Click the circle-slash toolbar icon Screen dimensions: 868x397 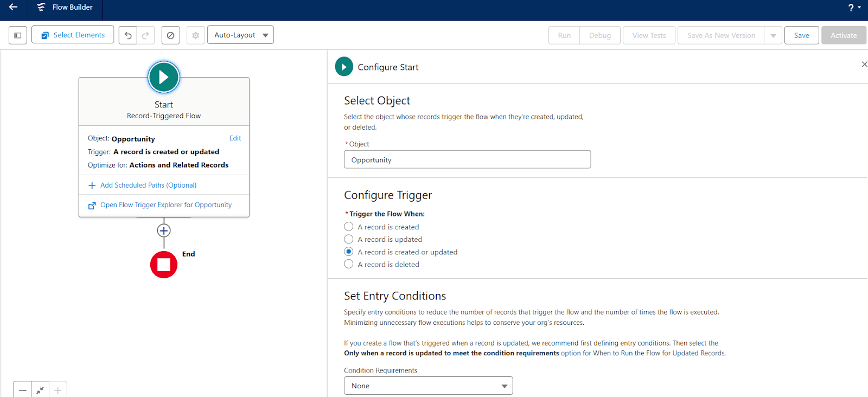(x=170, y=35)
